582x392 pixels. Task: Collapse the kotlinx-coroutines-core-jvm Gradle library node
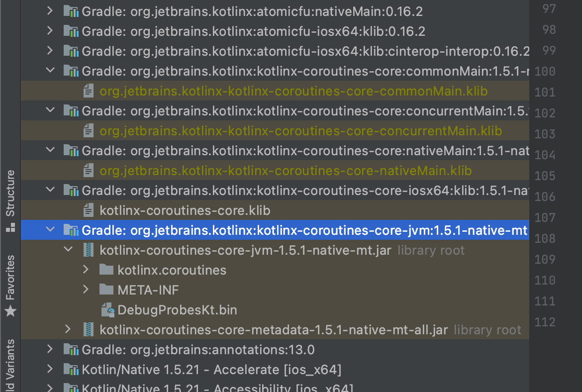pyautogui.click(x=50, y=230)
